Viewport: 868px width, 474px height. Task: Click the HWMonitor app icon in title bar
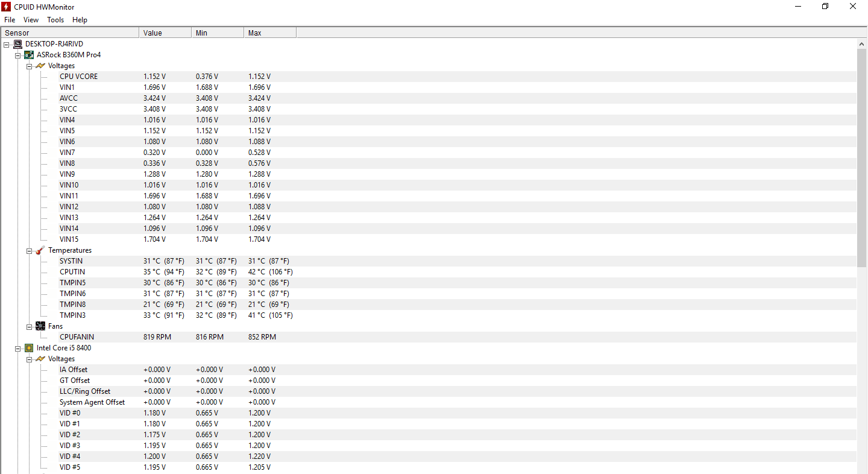6,6
